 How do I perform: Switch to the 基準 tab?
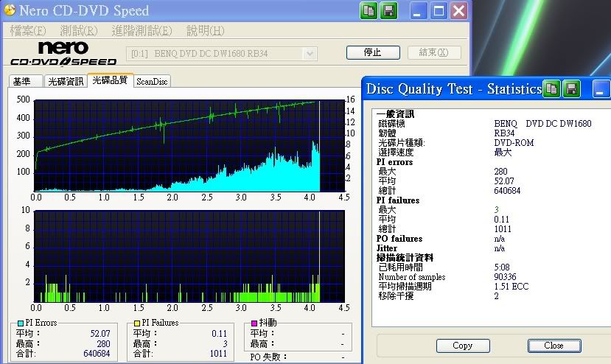pyautogui.click(x=26, y=81)
